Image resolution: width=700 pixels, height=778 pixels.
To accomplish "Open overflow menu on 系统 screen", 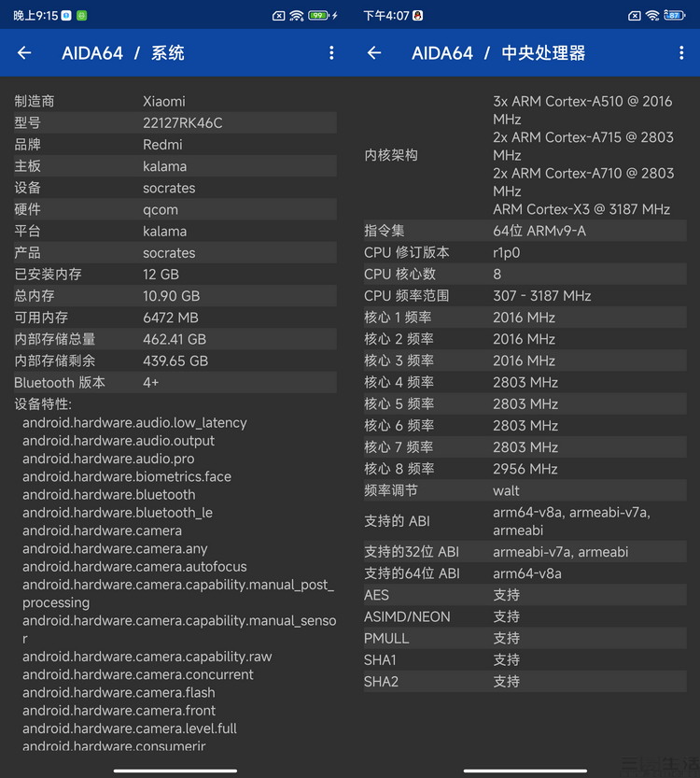I will 331,52.
